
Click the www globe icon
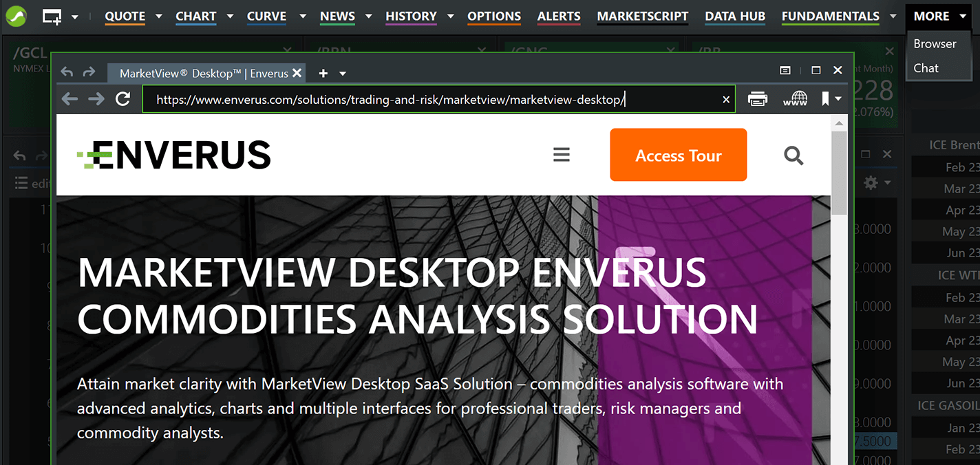795,99
